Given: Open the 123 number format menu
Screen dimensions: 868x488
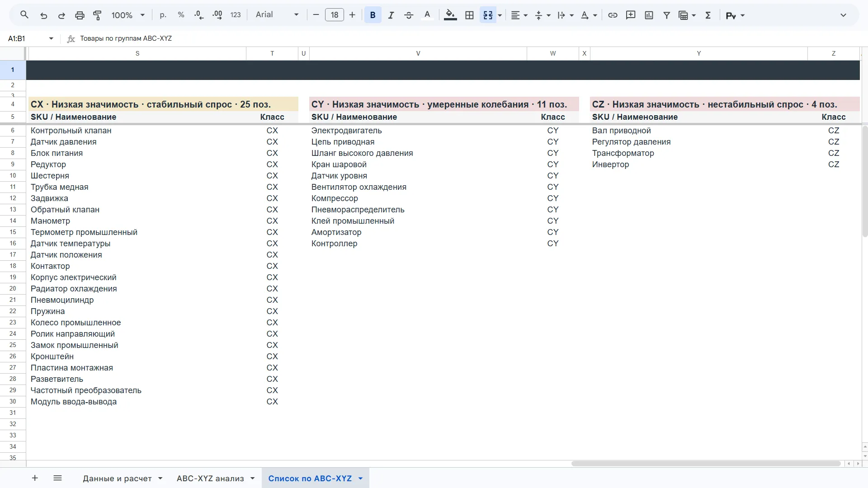Looking at the screenshot, I should pyautogui.click(x=236, y=15).
